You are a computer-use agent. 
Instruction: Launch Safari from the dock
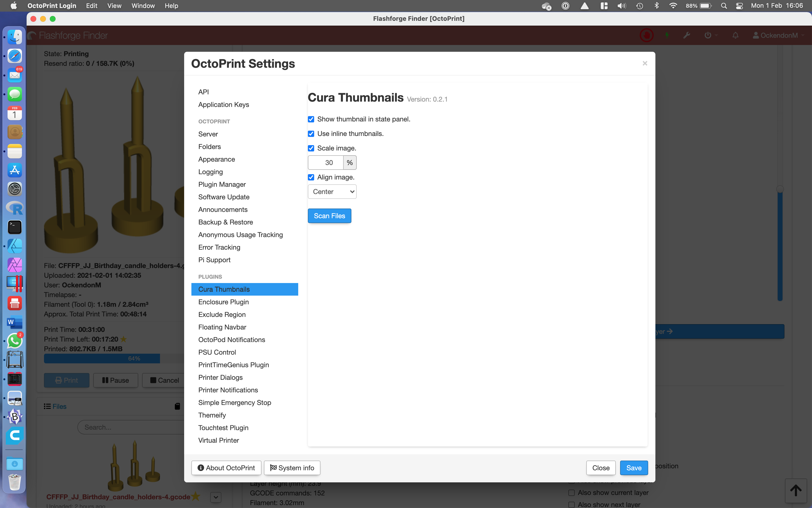tap(15, 56)
